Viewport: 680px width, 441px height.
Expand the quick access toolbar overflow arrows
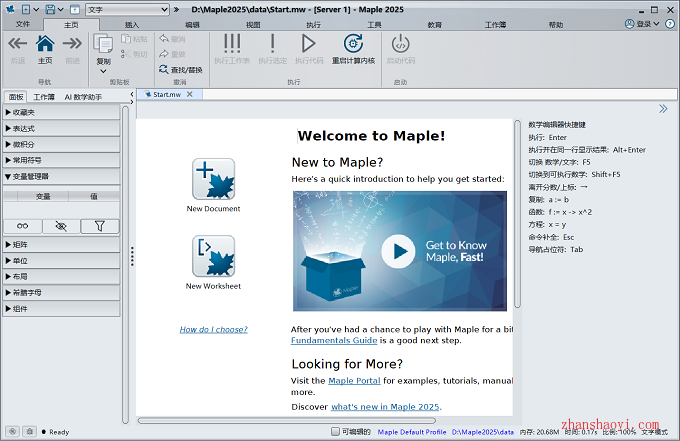[x=177, y=10]
